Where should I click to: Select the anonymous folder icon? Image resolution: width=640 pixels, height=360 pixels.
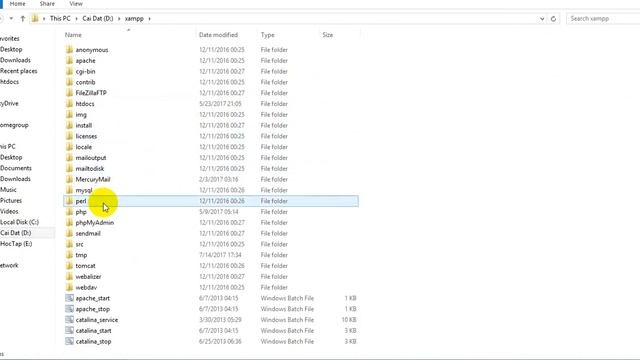tap(69, 49)
